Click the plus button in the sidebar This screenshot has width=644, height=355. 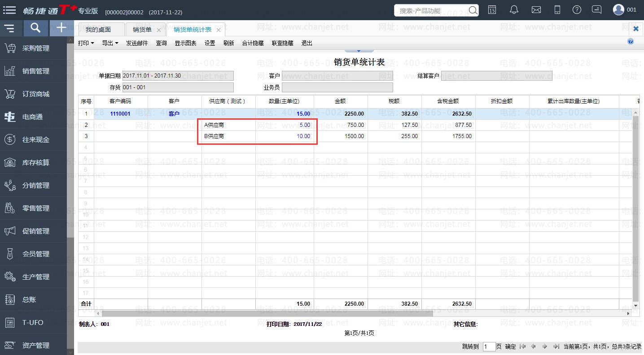coord(61,28)
